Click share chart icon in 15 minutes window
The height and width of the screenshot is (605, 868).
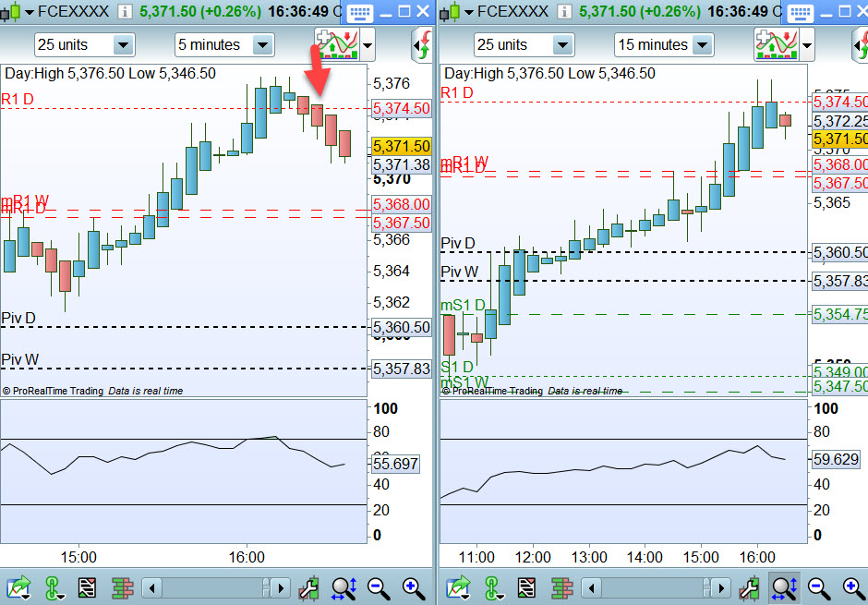458,587
